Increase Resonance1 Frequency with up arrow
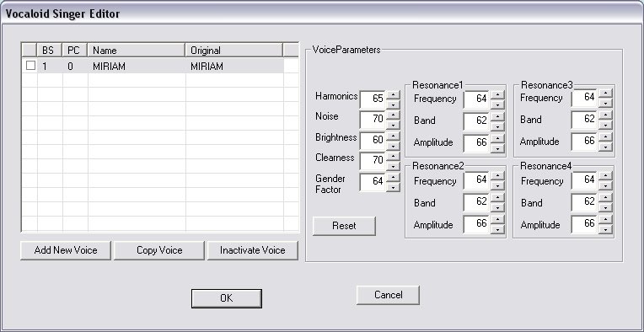644x332 pixels. click(x=497, y=95)
